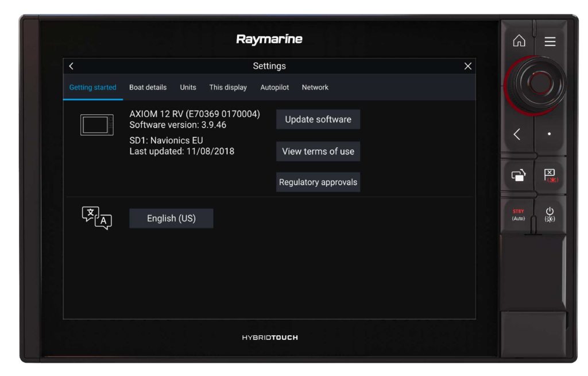Image resolution: width=588 pixels, height=376 pixels.
Task: Tap the STBY (Auto) pilot key
Action: pyautogui.click(x=519, y=214)
